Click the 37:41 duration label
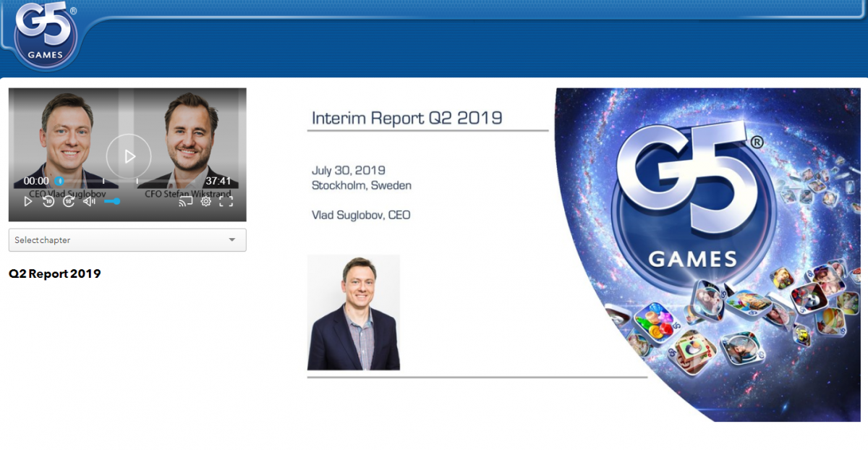Screen dimensions: 868x450 218,181
